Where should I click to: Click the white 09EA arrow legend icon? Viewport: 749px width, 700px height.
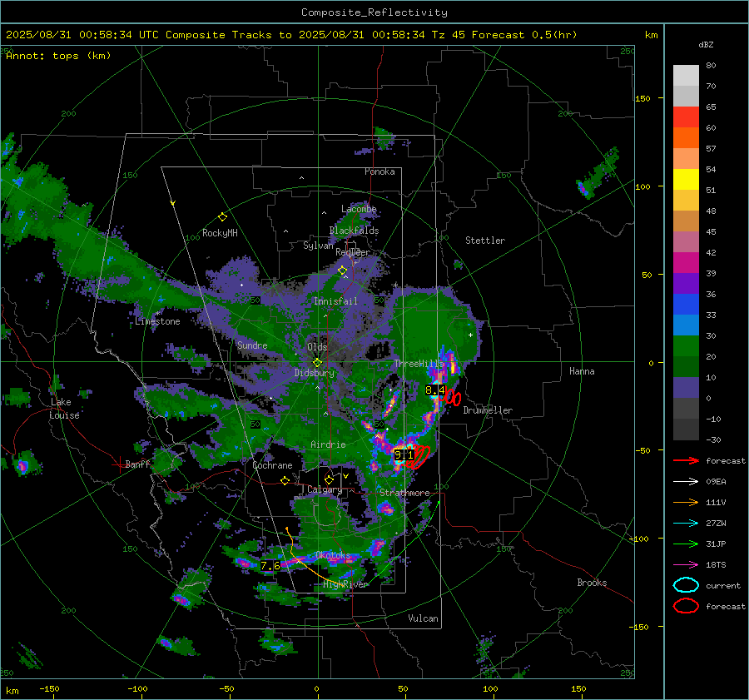(x=686, y=482)
